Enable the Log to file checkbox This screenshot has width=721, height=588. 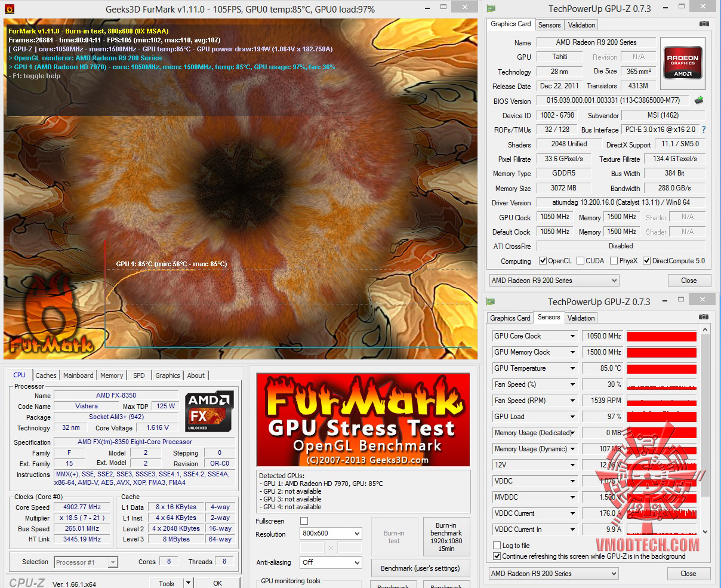coord(497,545)
